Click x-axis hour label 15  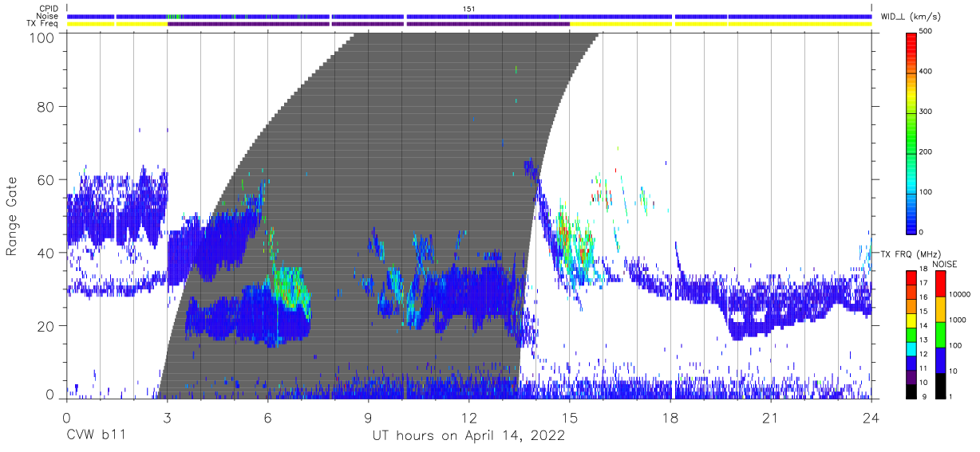pos(570,417)
